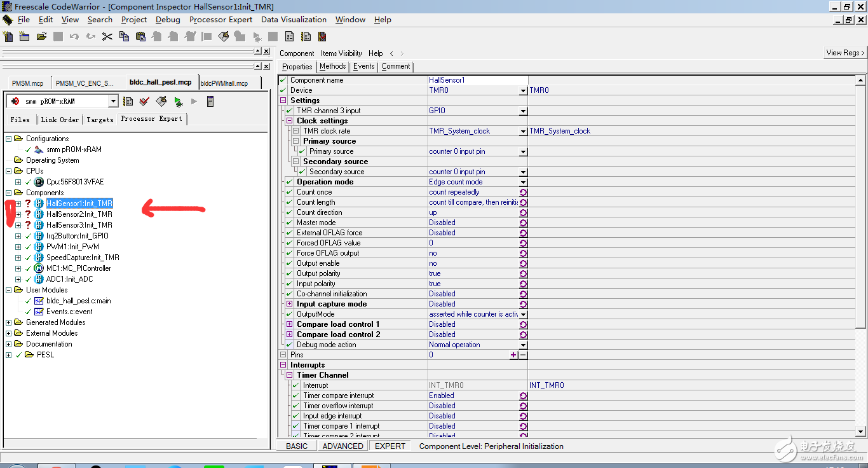Image resolution: width=868 pixels, height=468 pixels.
Task: Open the Processor Expert menu
Action: [220, 20]
